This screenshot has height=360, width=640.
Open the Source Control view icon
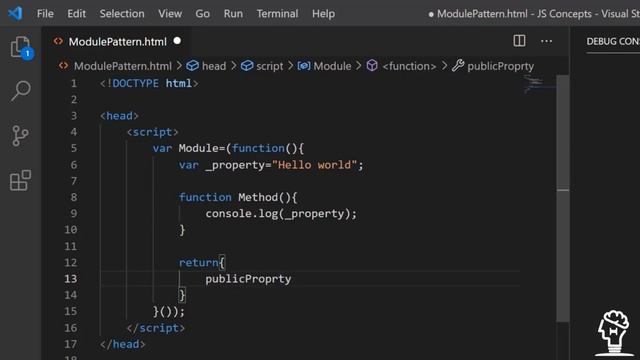click(x=20, y=136)
